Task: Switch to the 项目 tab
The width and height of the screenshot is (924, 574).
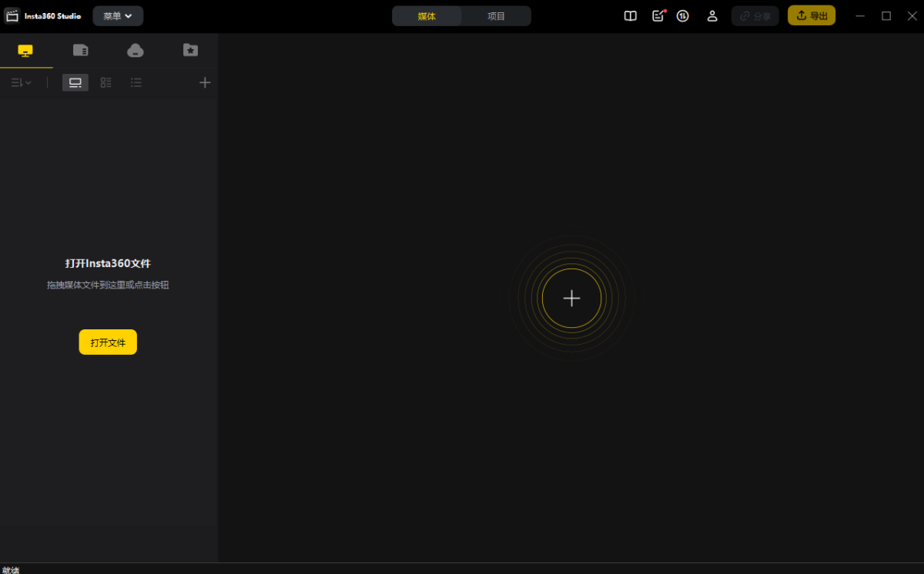Action: point(496,16)
